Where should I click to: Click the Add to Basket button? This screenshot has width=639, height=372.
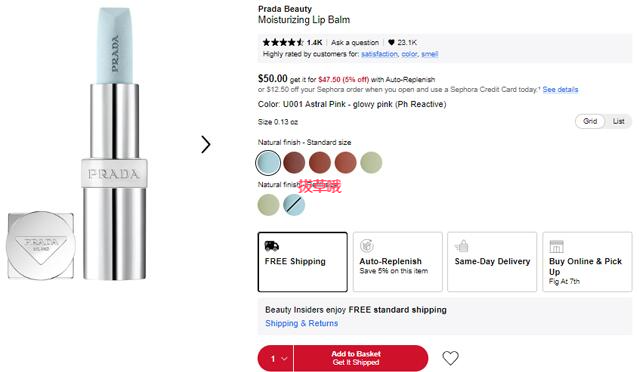[x=361, y=359]
